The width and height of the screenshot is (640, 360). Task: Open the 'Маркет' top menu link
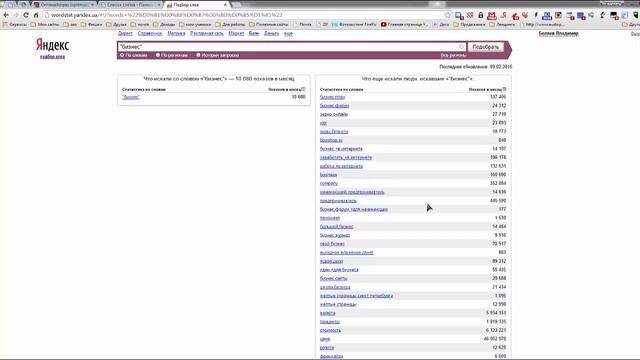click(x=236, y=33)
